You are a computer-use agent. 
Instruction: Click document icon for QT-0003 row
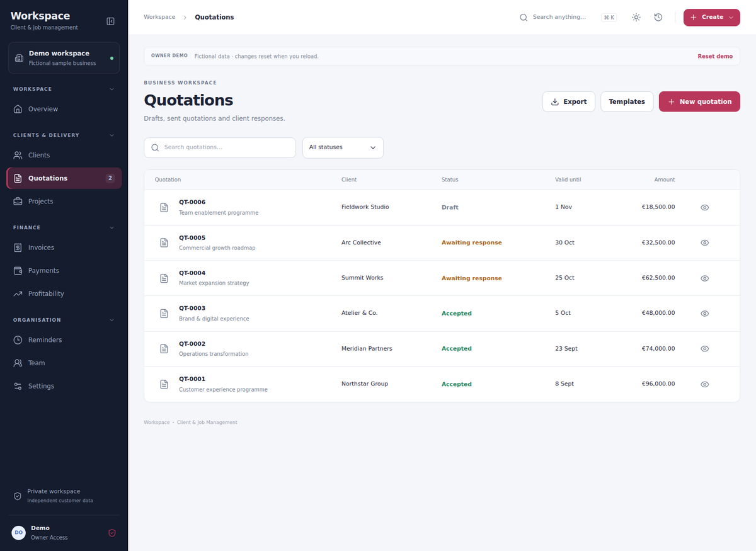point(164,313)
